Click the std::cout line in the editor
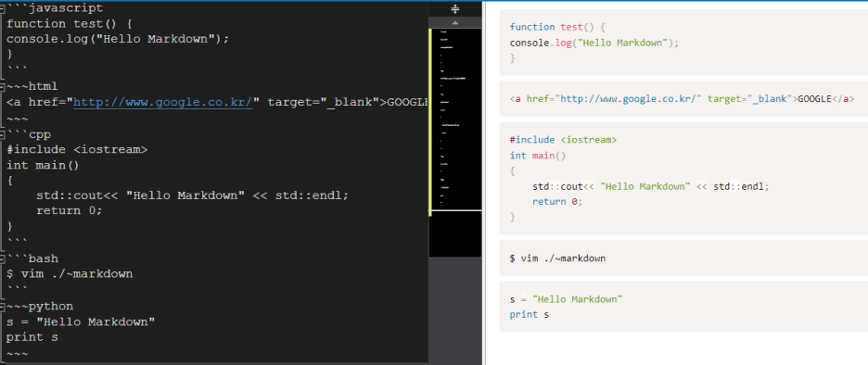 point(193,195)
